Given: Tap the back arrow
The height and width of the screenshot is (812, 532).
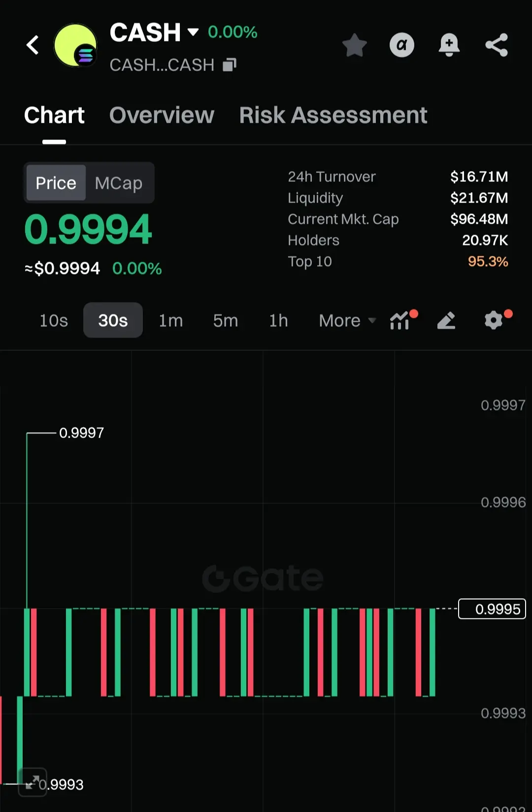Looking at the screenshot, I should 33,45.
